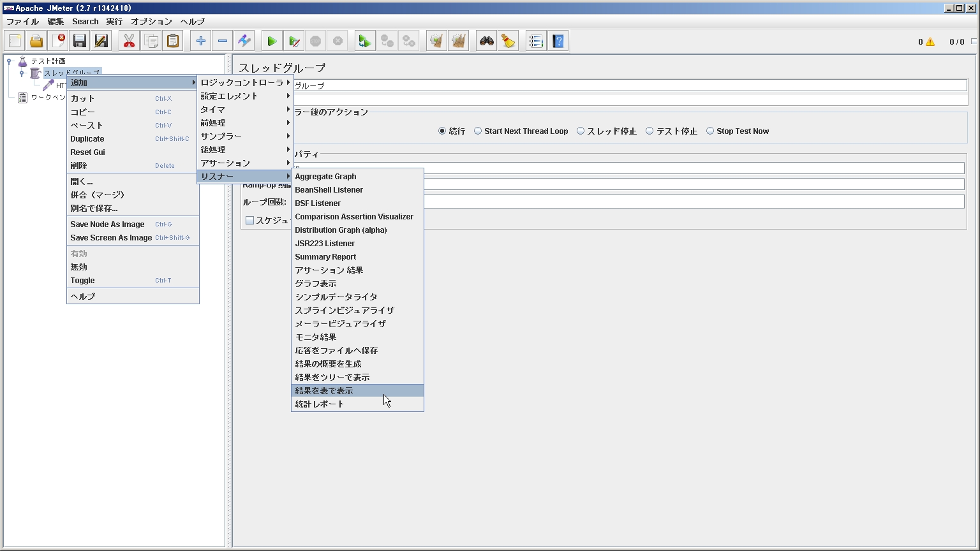This screenshot has width=980, height=551.
Task: Choose BeanShell Listener entry
Action: click(357, 190)
